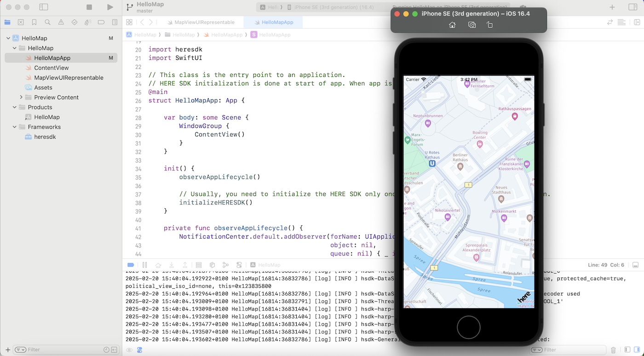
Task: Open MapViewUIRepresentable in navigator
Action: pyautogui.click(x=61, y=77)
